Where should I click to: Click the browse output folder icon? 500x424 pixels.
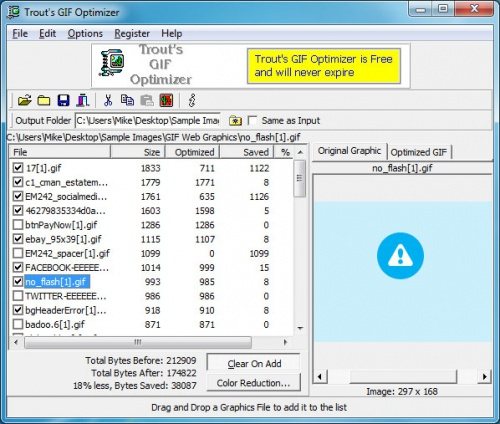pos(235,121)
